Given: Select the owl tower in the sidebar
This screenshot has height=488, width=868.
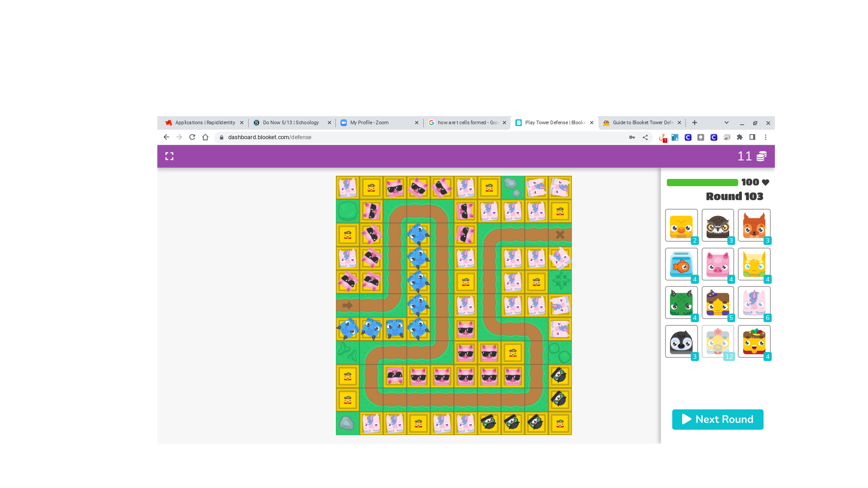Looking at the screenshot, I should [717, 225].
